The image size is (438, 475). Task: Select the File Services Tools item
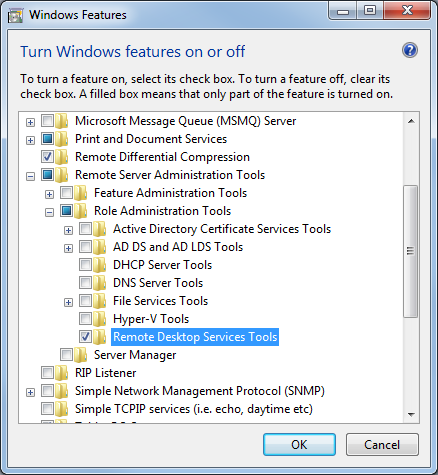pos(160,301)
